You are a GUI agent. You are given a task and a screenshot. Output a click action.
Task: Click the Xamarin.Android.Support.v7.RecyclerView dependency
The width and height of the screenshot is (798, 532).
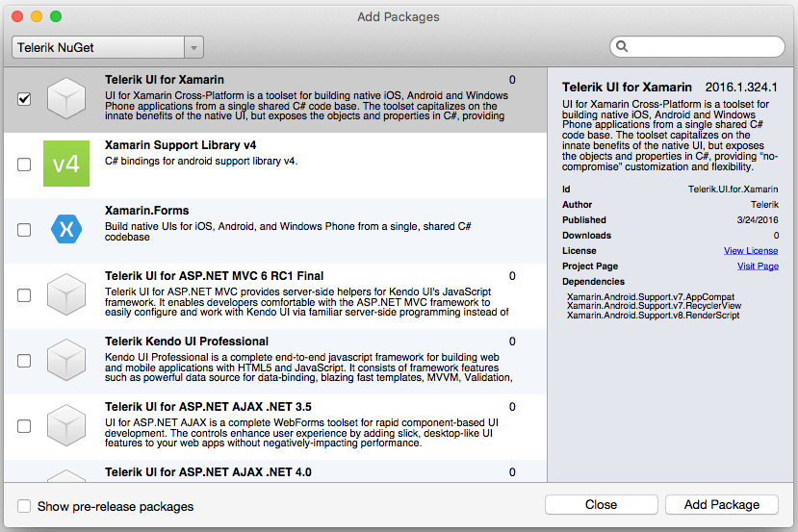(654, 306)
